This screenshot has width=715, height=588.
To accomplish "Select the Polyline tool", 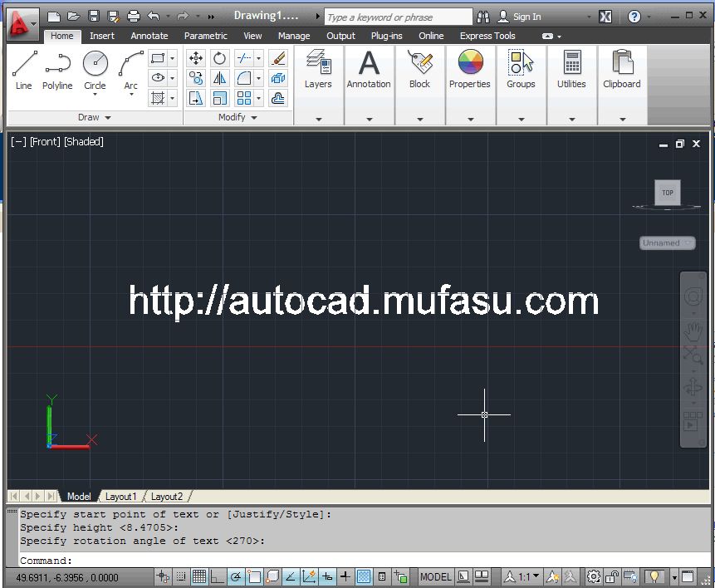I will point(57,71).
